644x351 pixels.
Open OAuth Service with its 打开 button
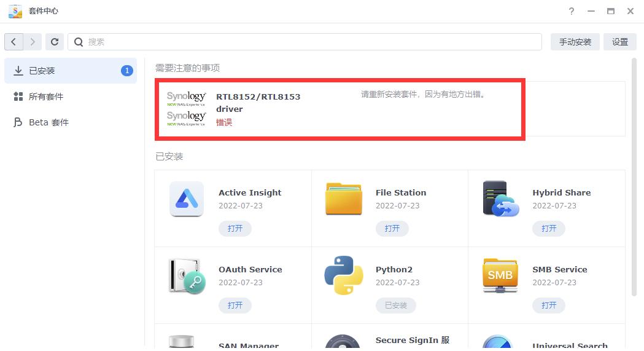coord(235,306)
